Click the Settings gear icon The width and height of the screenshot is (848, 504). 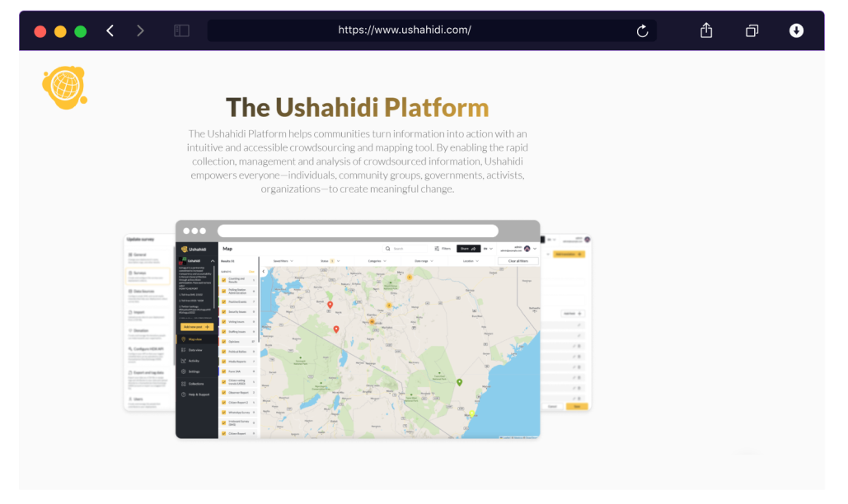click(183, 371)
